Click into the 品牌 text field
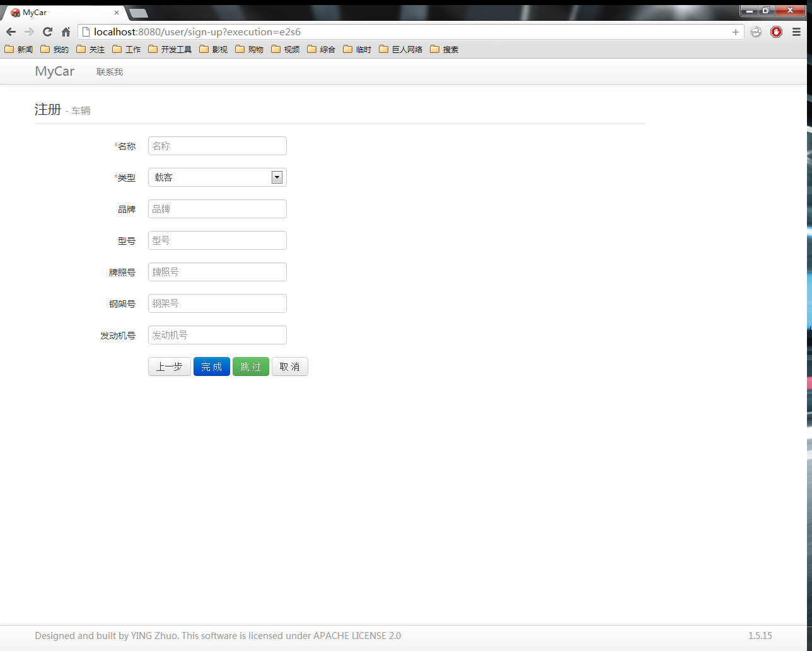Image resolution: width=812 pixels, height=651 pixels. tap(217, 209)
